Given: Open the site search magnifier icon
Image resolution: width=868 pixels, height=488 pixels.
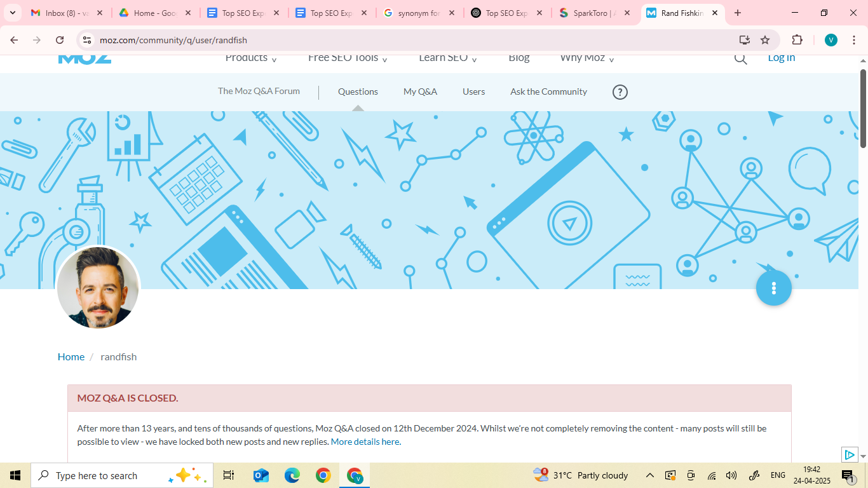Looking at the screenshot, I should 740,59.
